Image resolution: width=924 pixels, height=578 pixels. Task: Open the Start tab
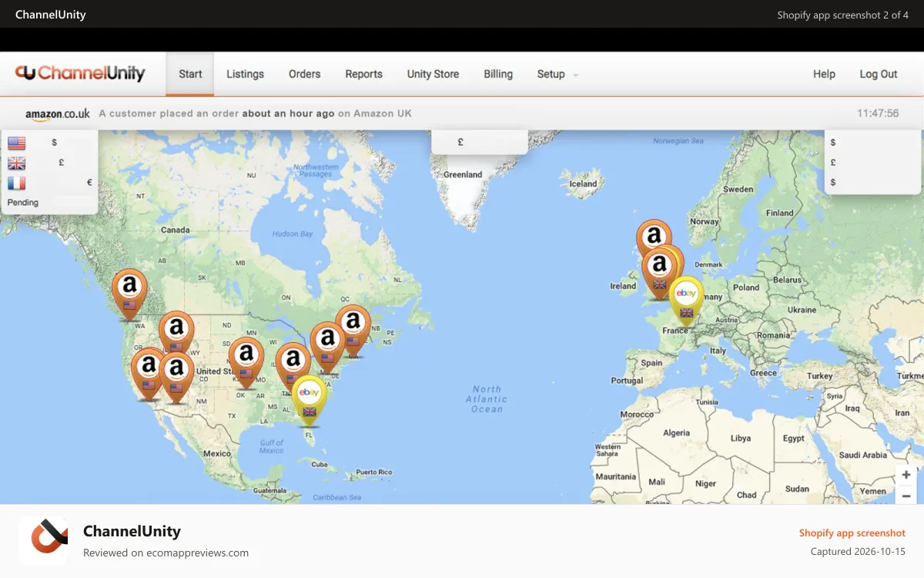(x=190, y=74)
